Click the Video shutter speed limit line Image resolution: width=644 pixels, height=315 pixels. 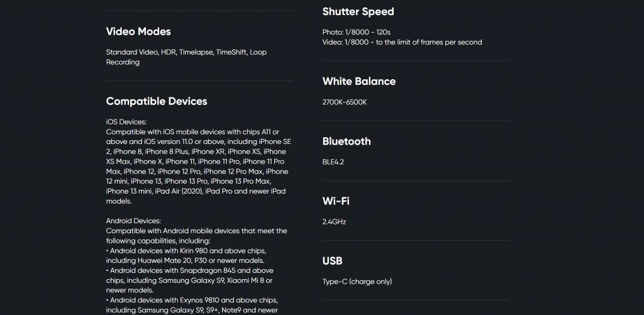[402, 42]
